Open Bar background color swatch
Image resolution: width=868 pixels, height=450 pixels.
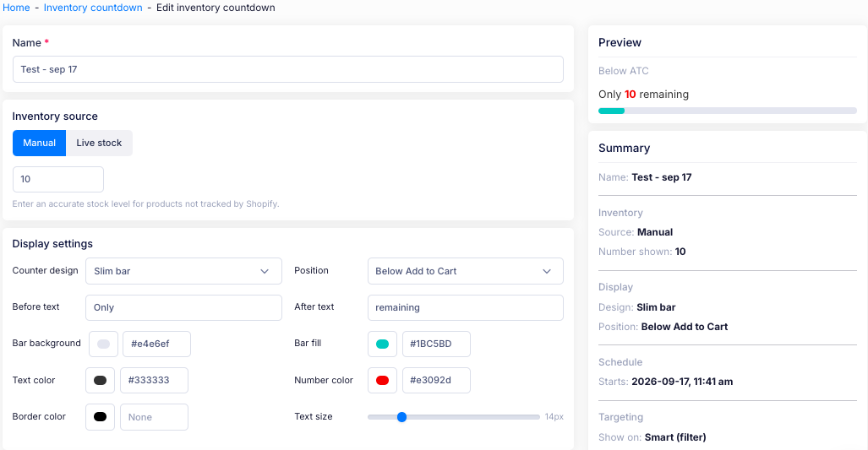tap(103, 344)
